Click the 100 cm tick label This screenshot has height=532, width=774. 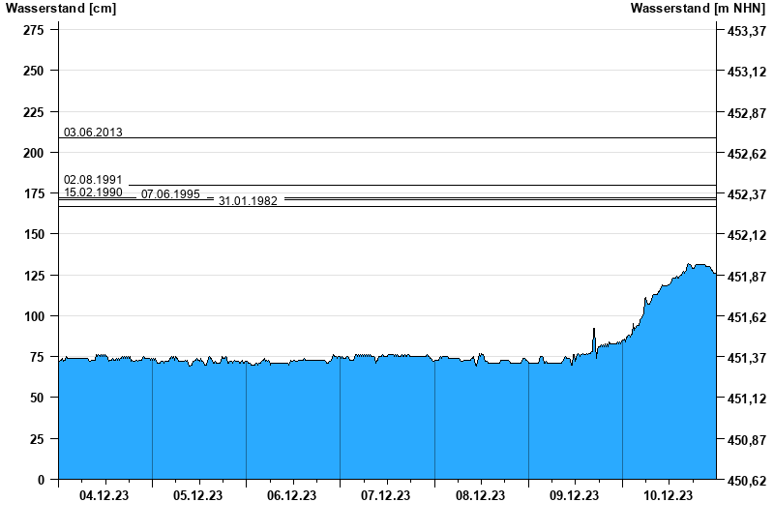pos(32,316)
